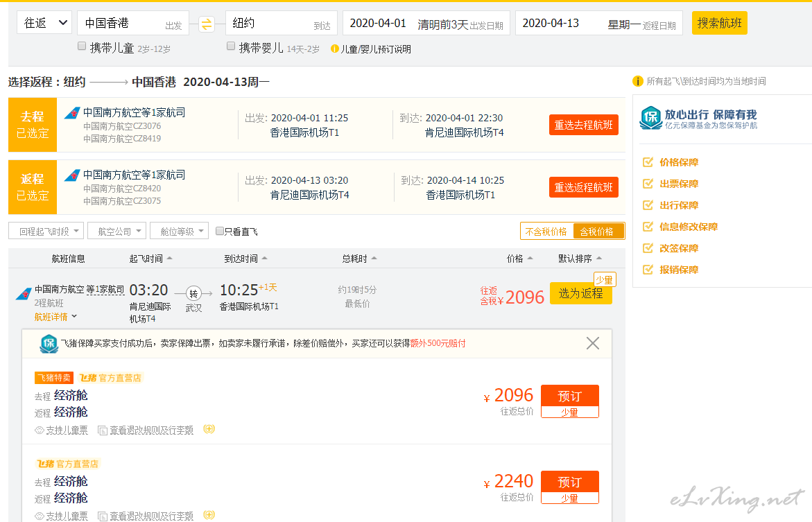Viewport: 812px width, 522px height.
Task: Click 价格保障 check icon
Action: (x=648, y=163)
